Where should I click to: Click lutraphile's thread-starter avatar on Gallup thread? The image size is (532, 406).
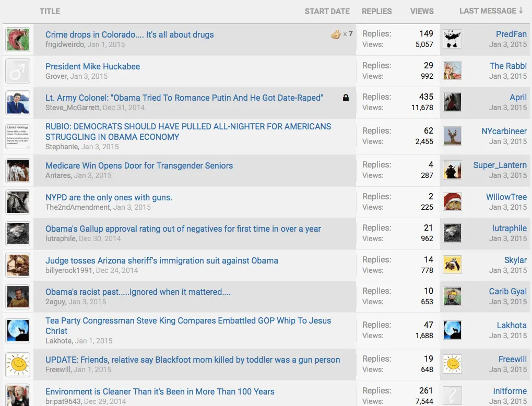[x=18, y=234]
